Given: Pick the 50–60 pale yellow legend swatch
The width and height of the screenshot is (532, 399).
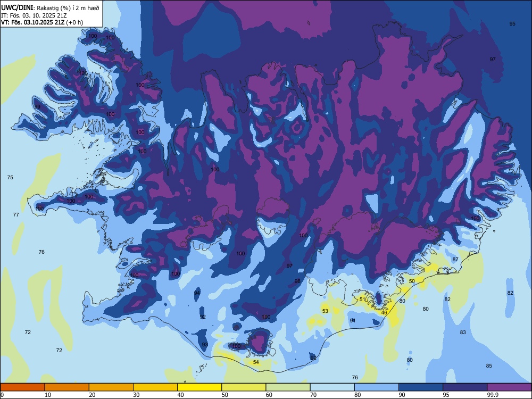Looking at the screenshot, I should 244,387.
